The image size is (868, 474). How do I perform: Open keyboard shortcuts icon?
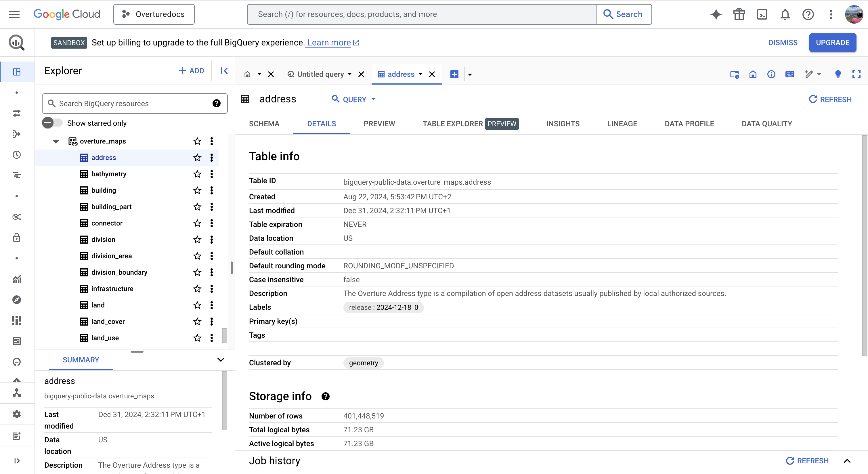click(x=789, y=74)
